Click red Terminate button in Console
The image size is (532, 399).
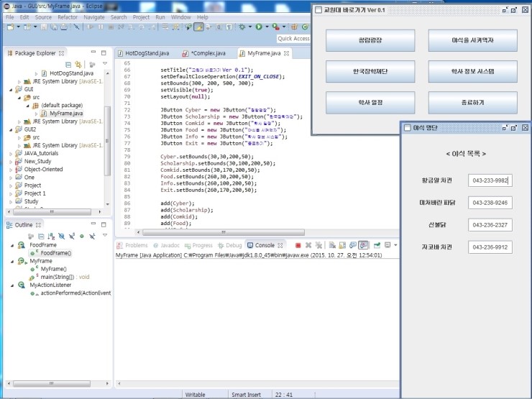point(298,245)
